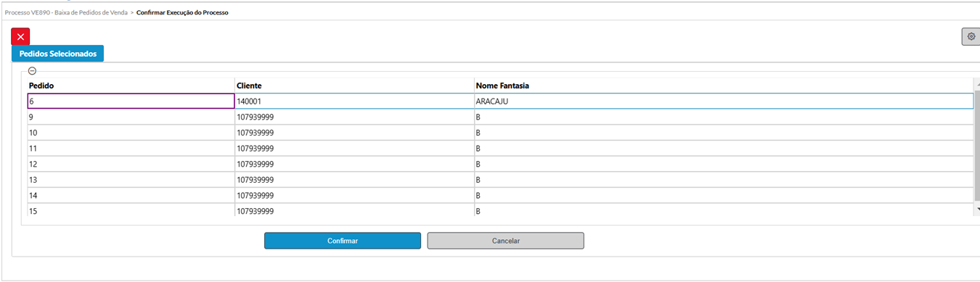Open breadcrumb Processo VE890 - Baixa de Pedidos

click(66, 12)
